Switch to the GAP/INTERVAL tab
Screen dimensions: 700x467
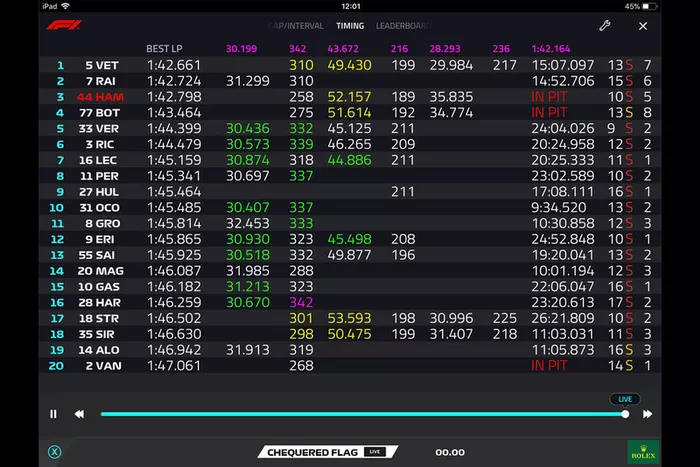pos(296,26)
